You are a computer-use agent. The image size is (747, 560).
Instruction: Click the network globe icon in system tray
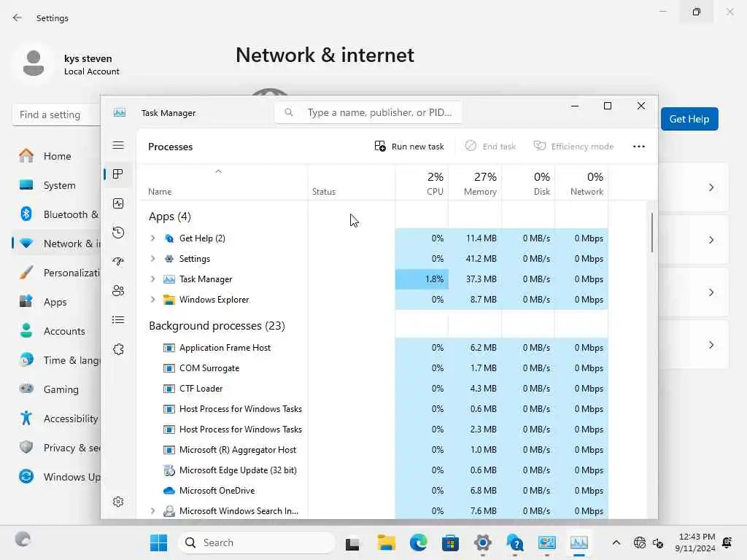(x=640, y=542)
